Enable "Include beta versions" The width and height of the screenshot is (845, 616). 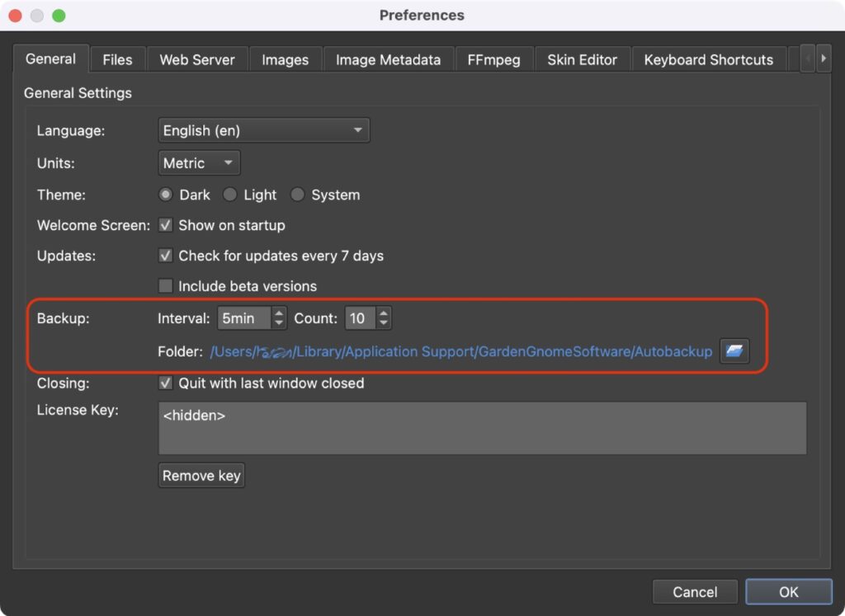point(166,286)
